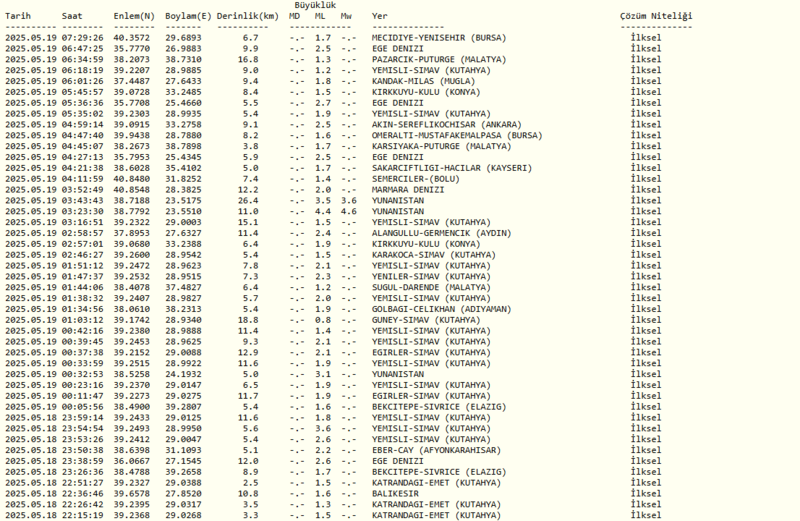Click the depth value 2.5

pyautogui.click(x=250, y=483)
